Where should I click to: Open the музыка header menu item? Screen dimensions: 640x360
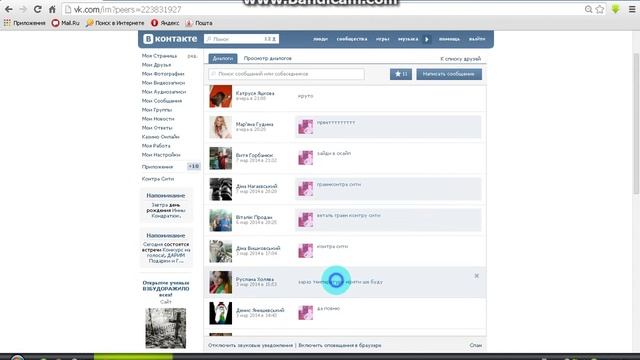[x=408, y=39]
